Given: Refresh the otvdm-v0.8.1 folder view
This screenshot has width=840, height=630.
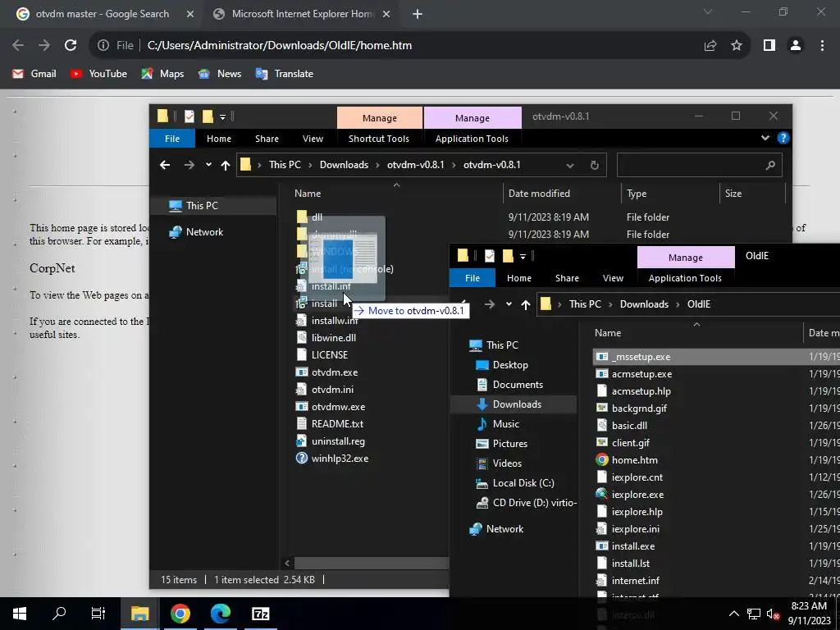Looking at the screenshot, I should 594,165.
